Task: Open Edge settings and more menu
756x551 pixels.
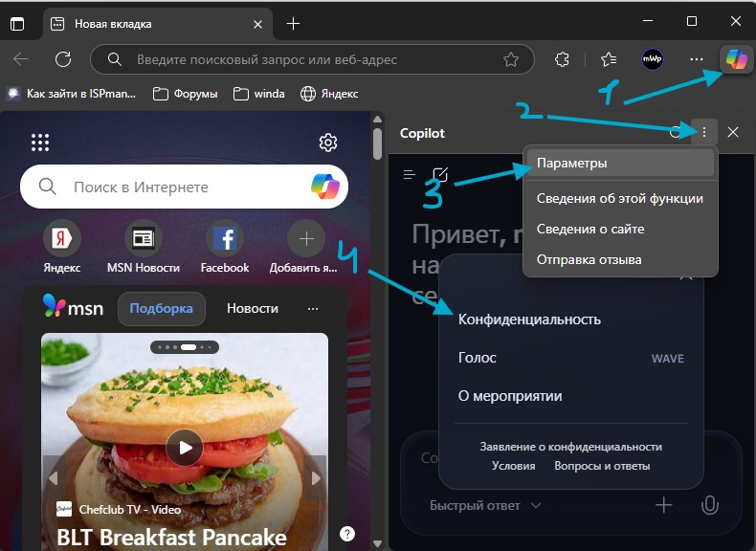Action: [697, 59]
